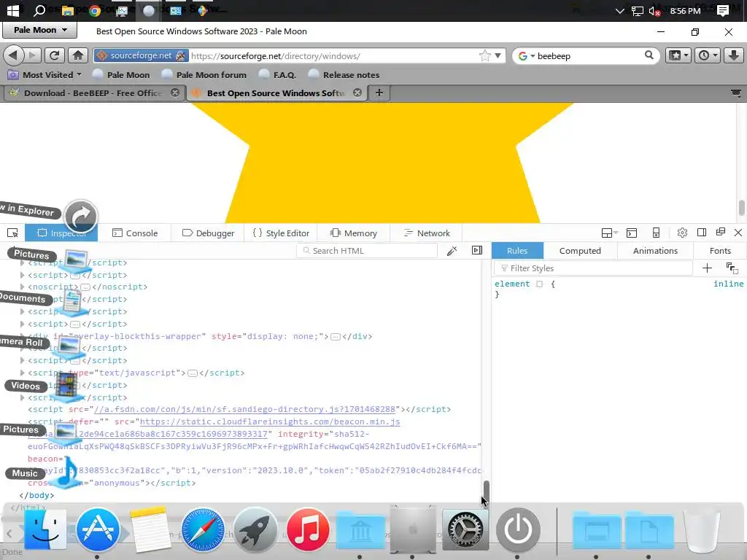Open the Scratchpad devtools icon

[632, 233]
